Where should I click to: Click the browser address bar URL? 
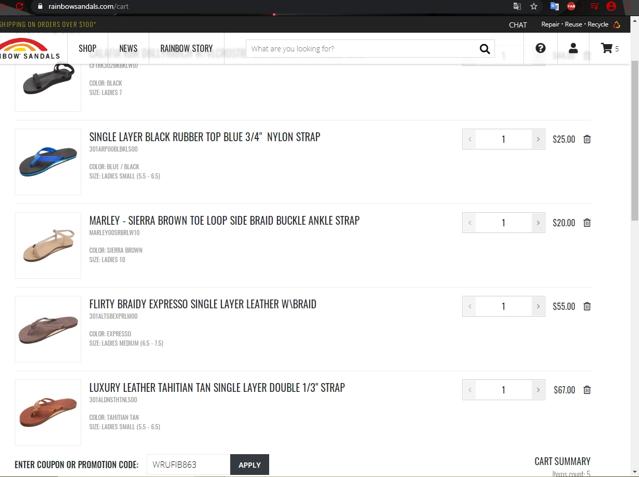[x=88, y=6]
